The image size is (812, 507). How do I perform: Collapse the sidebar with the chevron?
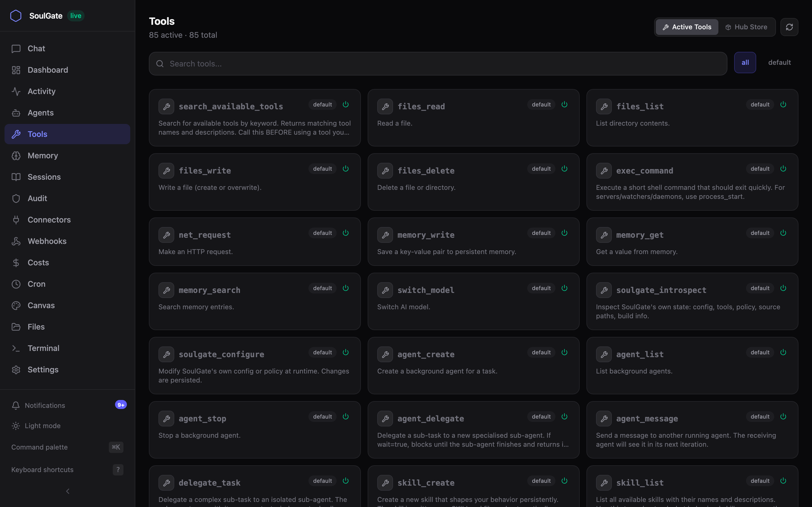tap(67, 491)
